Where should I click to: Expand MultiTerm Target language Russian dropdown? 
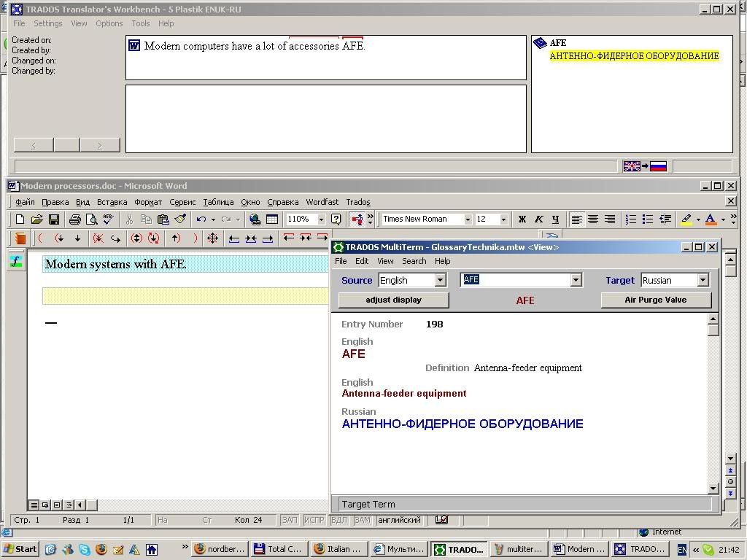pyautogui.click(x=703, y=280)
